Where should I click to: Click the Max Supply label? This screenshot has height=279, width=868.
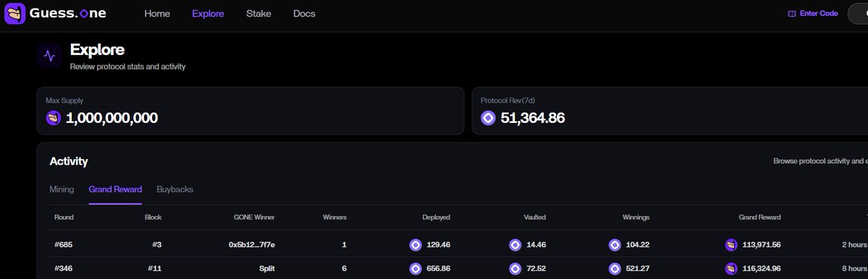[x=64, y=100]
